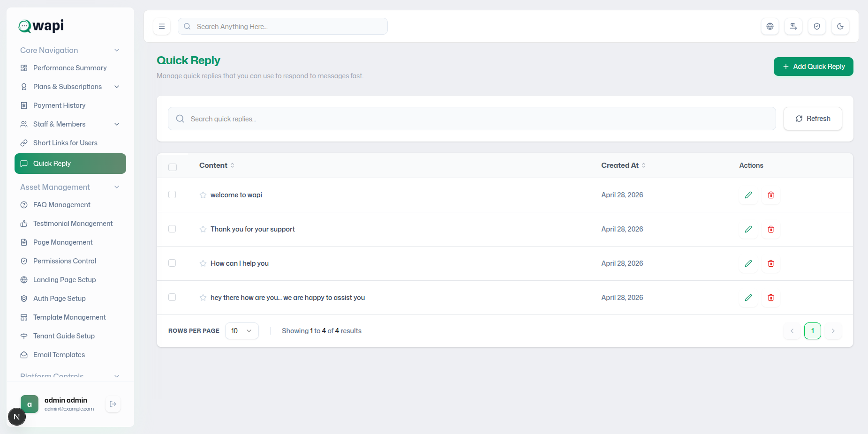Open Landing Page Setup

coord(70,280)
